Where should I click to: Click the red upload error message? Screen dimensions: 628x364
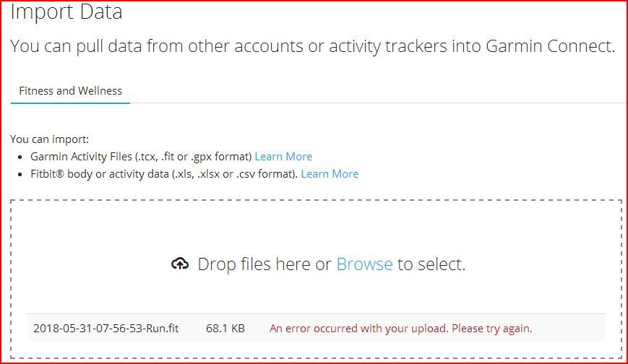(x=401, y=329)
